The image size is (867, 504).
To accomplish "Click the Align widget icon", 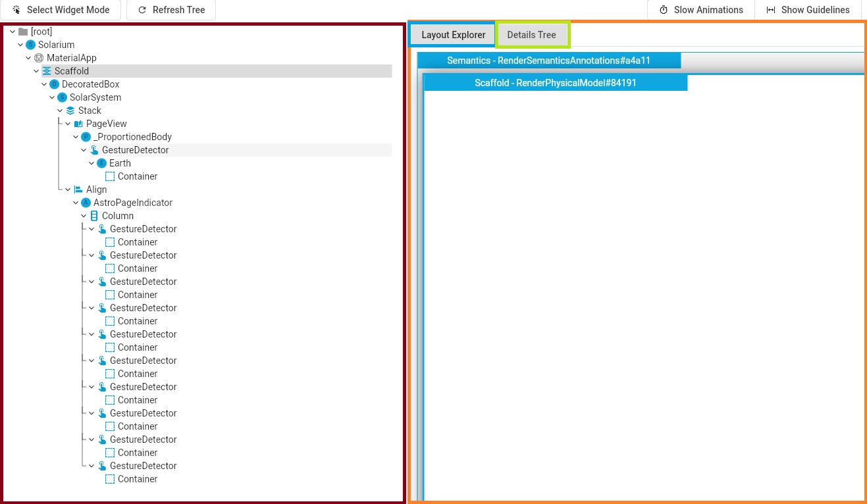I will (x=78, y=189).
